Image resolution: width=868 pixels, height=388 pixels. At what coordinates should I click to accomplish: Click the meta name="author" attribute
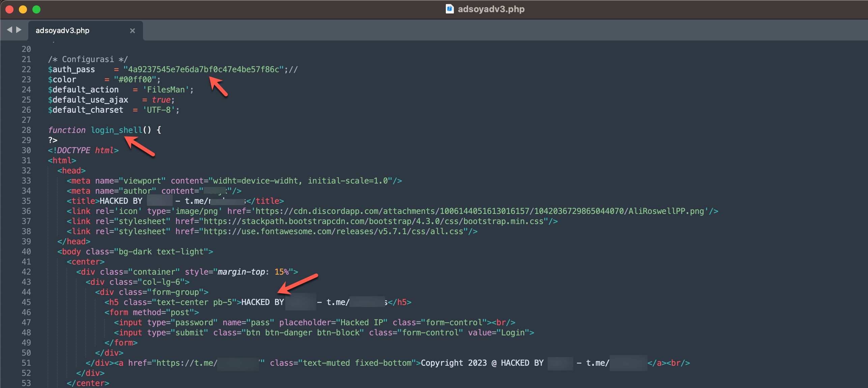pyautogui.click(x=126, y=191)
